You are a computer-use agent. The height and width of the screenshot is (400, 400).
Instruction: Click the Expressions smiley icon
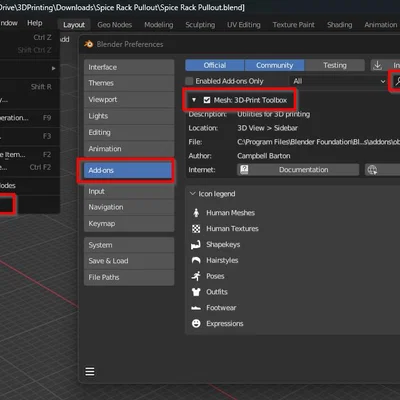click(x=196, y=323)
